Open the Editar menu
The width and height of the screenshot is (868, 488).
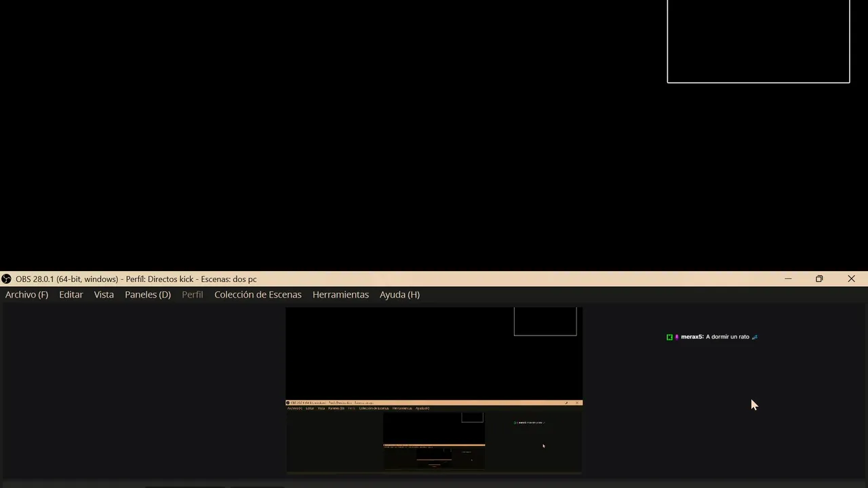point(71,295)
